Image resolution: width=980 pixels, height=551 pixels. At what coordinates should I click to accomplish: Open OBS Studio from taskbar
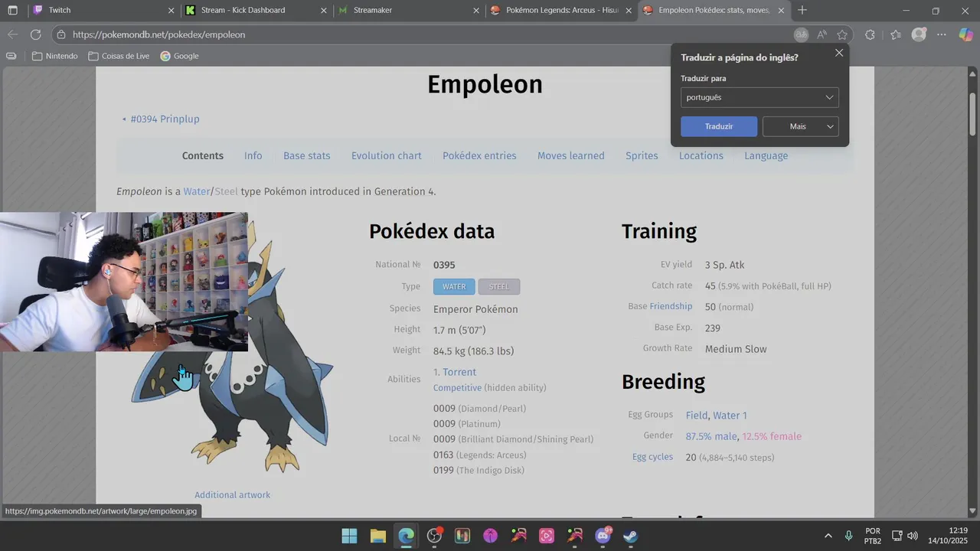tap(434, 536)
